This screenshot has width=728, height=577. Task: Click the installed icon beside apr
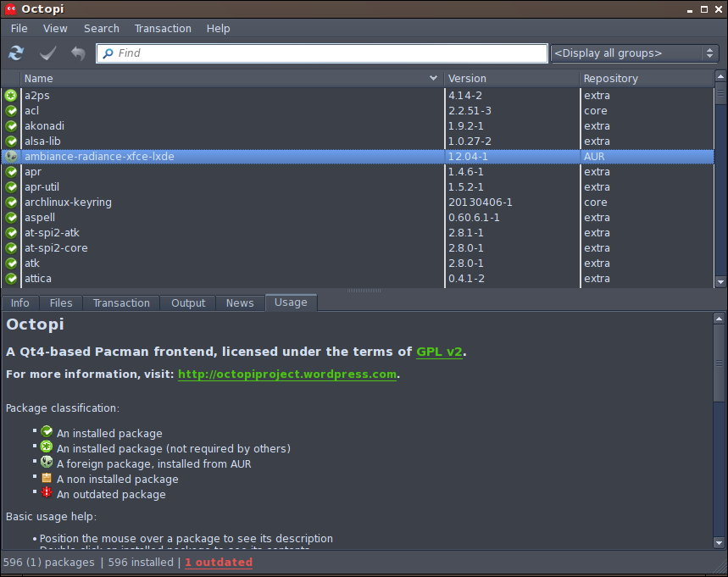pos(11,172)
